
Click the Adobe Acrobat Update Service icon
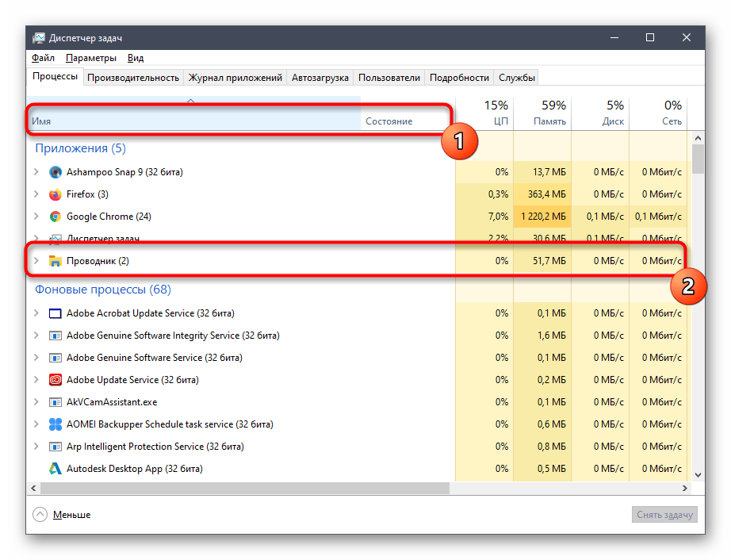click(x=55, y=313)
